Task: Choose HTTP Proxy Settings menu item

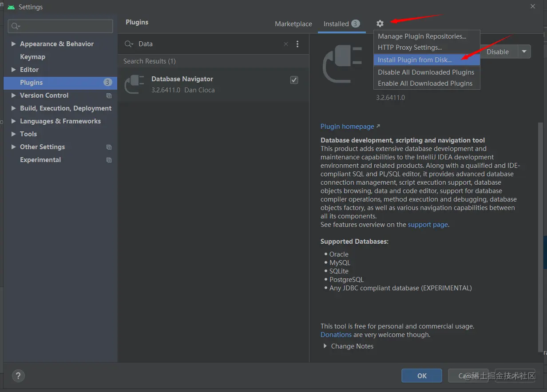Action: pyautogui.click(x=427, y=48)
